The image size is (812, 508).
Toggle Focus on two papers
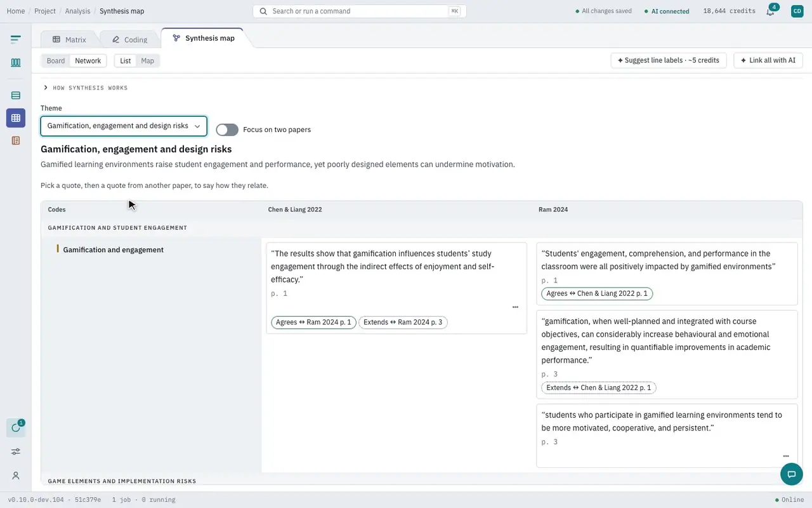(227, 130)
